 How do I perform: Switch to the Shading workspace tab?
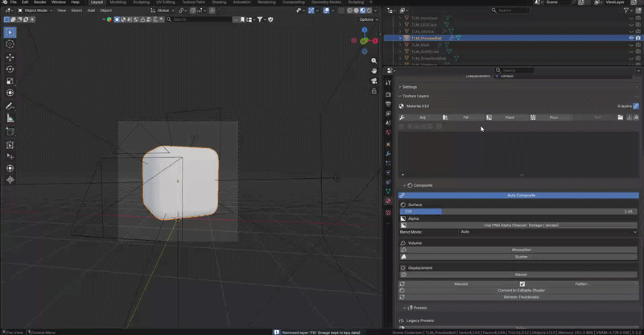(x=219, y=2)
